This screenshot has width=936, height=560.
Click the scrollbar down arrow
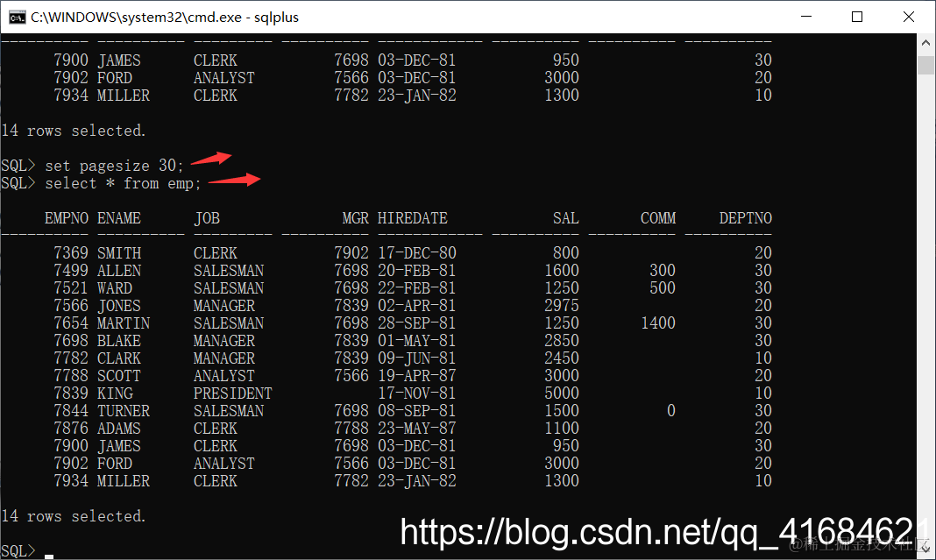(x=925, y=550)
